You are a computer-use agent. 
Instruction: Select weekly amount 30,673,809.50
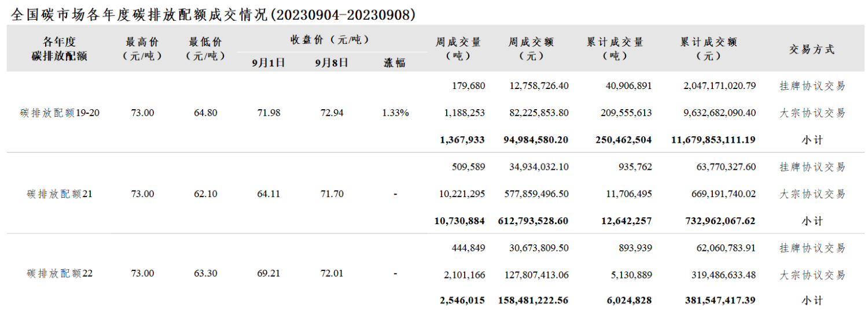click(x=539, y=248)
